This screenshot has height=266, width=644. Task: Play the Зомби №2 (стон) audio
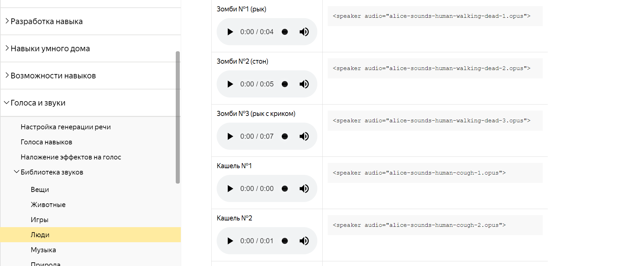coord(230,84)
